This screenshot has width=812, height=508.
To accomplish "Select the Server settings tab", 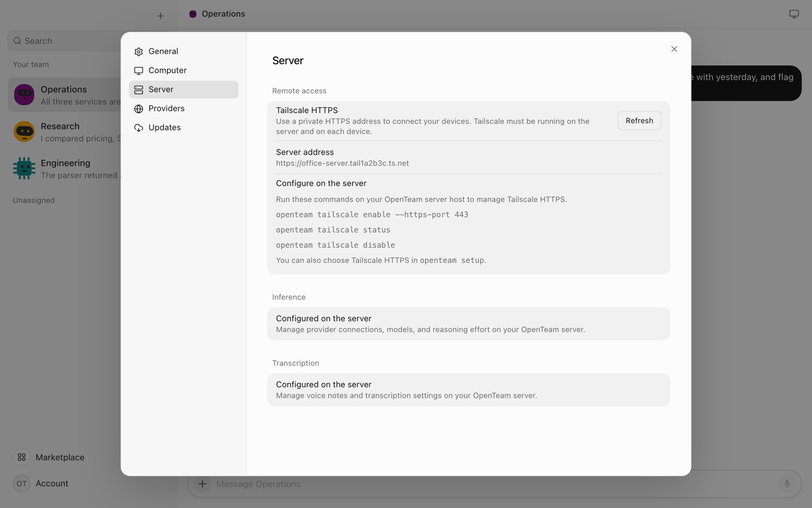I will click(x=183, y=89).
